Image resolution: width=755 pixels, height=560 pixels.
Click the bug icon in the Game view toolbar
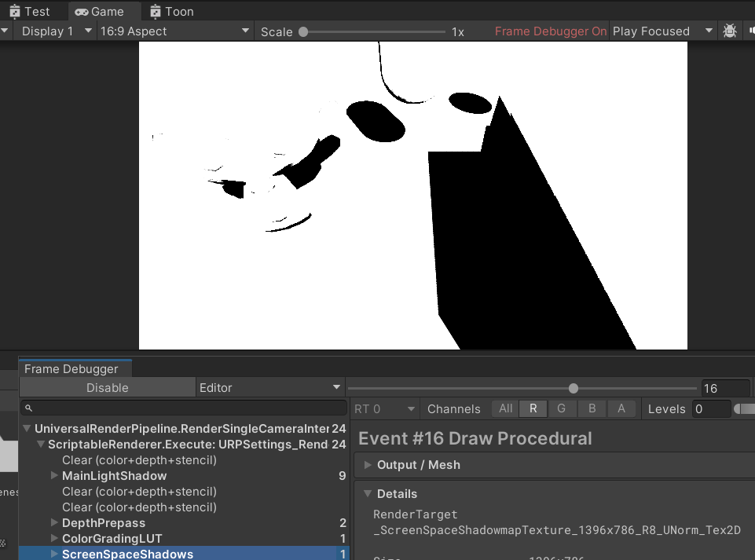coord(729,30)
